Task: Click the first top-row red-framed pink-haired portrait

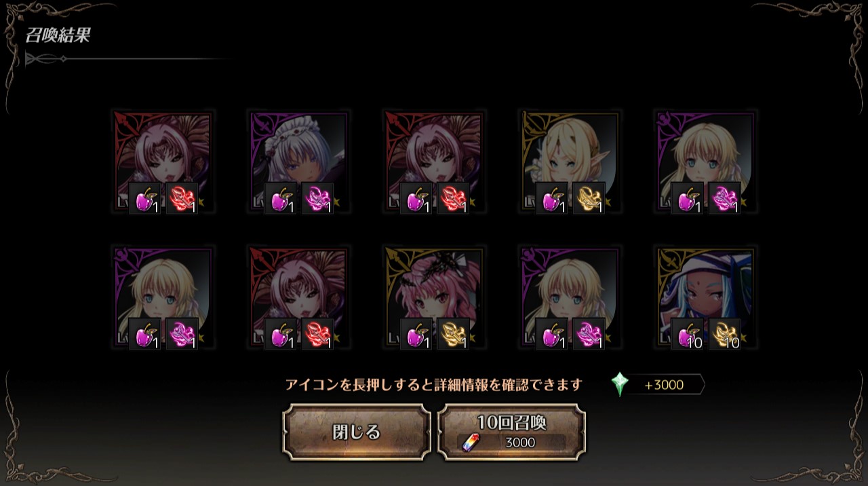Action: [163, 162]
